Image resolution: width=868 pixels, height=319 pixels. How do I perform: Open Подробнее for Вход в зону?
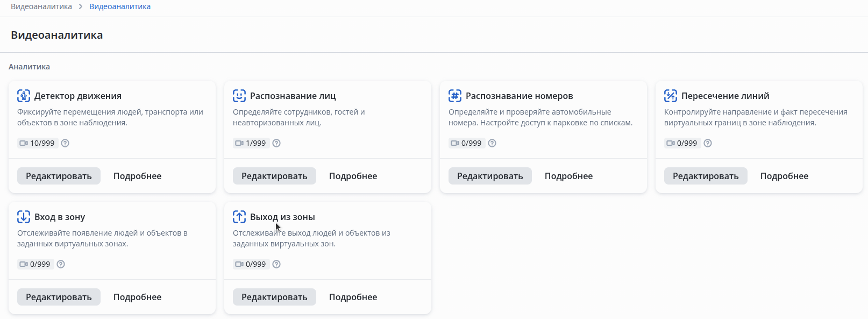[137, 297]
